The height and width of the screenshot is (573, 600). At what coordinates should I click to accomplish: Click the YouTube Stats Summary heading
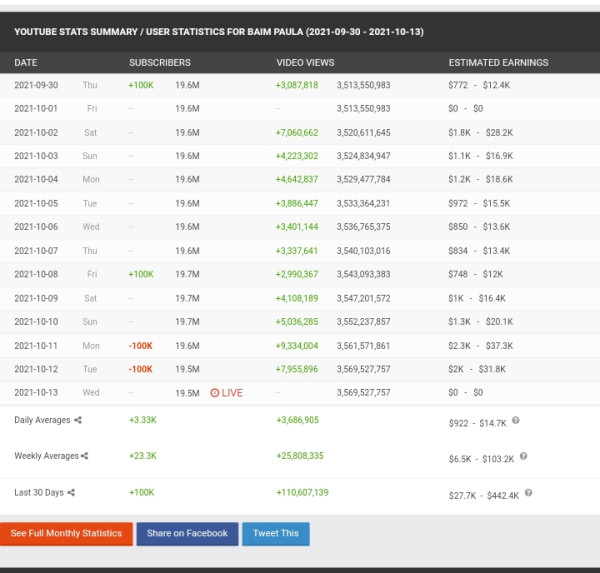pos(219,32)
